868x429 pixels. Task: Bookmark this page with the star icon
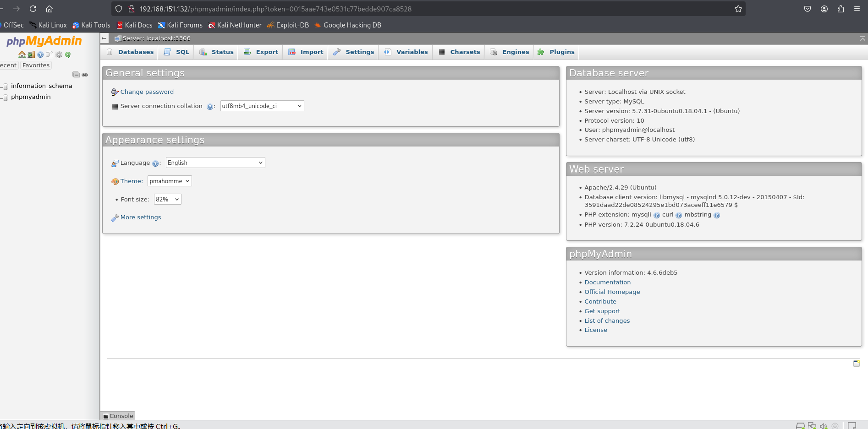coord(738,9)
